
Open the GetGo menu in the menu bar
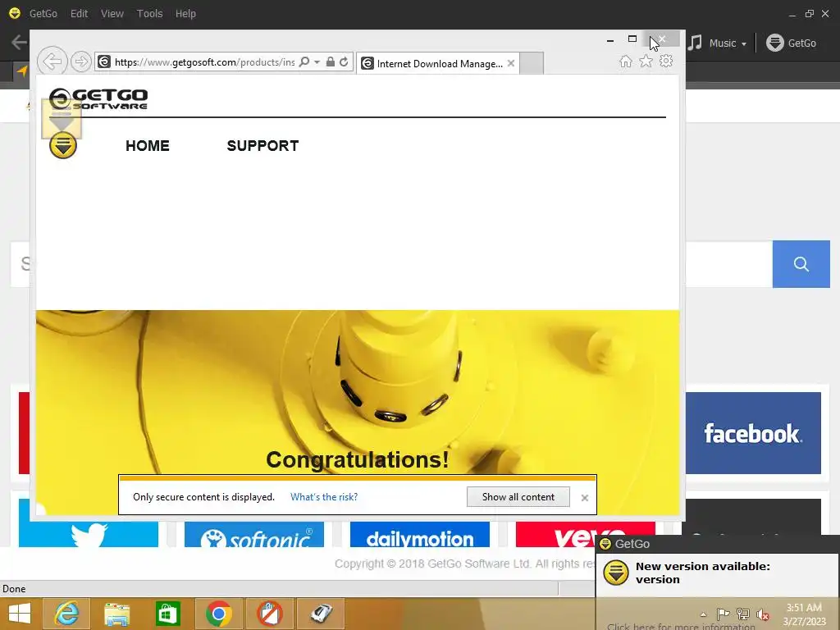click(x=43, y=13)
